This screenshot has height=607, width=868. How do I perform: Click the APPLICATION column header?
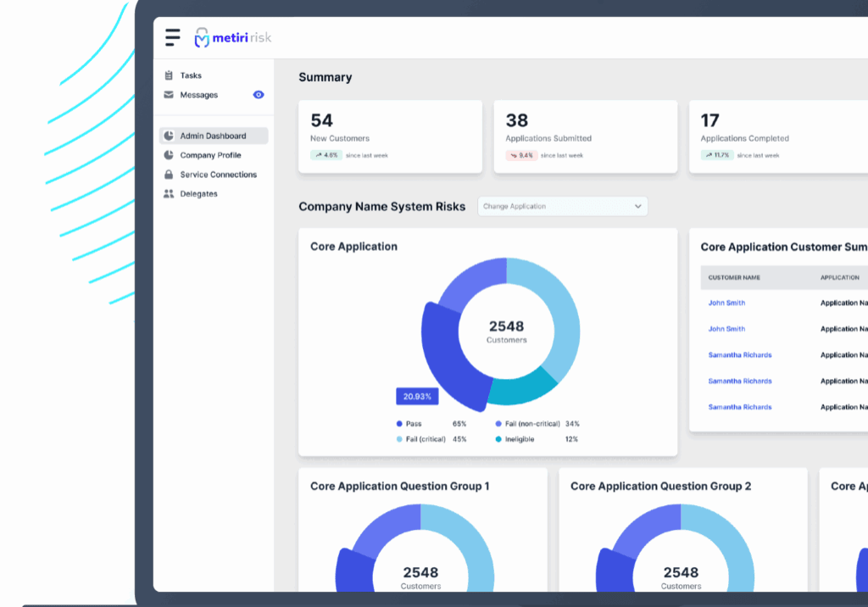click(x=840, y=277)
